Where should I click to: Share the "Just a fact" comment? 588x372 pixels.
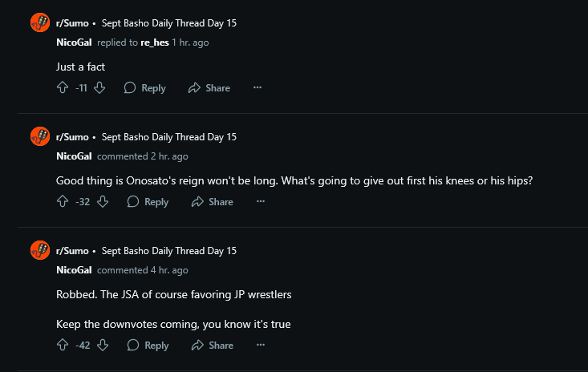point(209,88)
